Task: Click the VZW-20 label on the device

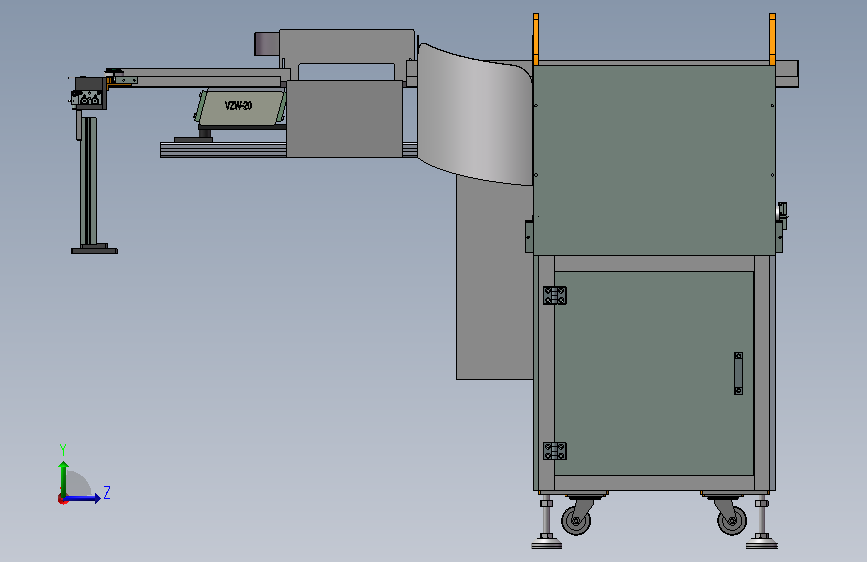Action: point(238,106)
